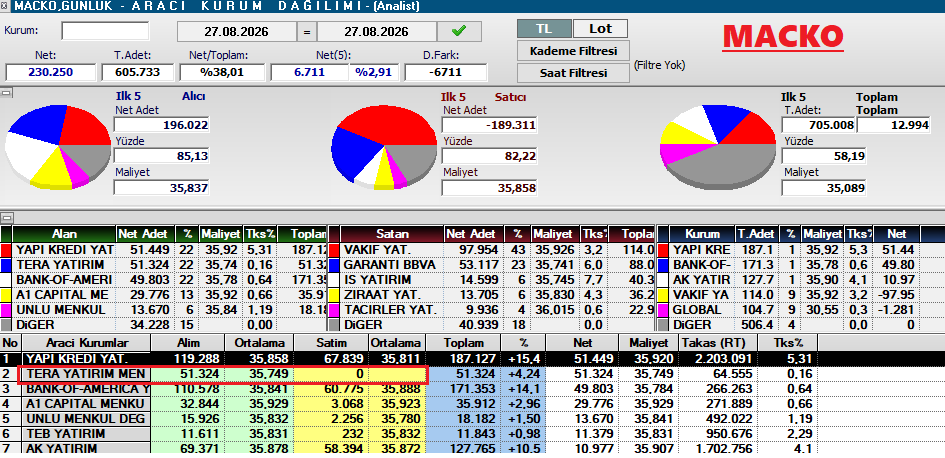945x458 pixels.
Task: Select TEB YATIRIM row
Action: (472, 434)
